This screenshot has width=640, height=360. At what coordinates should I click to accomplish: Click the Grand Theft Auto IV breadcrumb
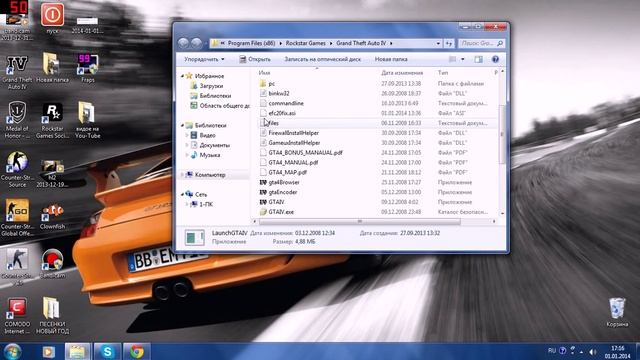pos(361,43)
